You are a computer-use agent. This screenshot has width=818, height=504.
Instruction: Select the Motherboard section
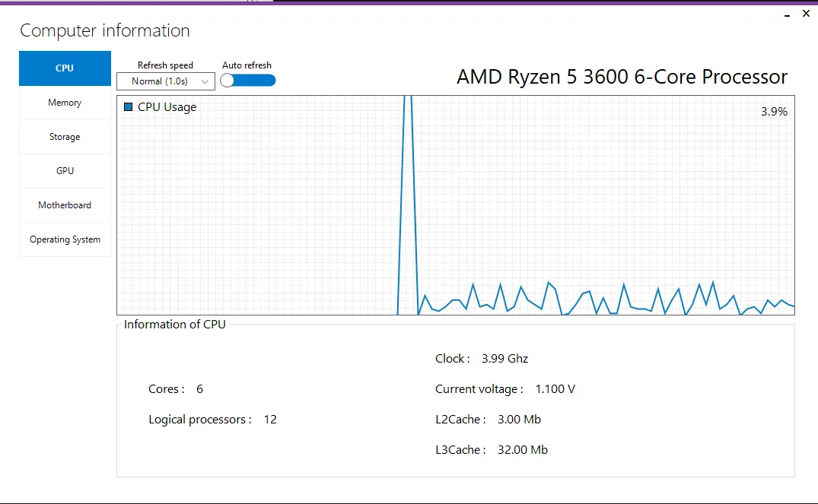[65, 204]
